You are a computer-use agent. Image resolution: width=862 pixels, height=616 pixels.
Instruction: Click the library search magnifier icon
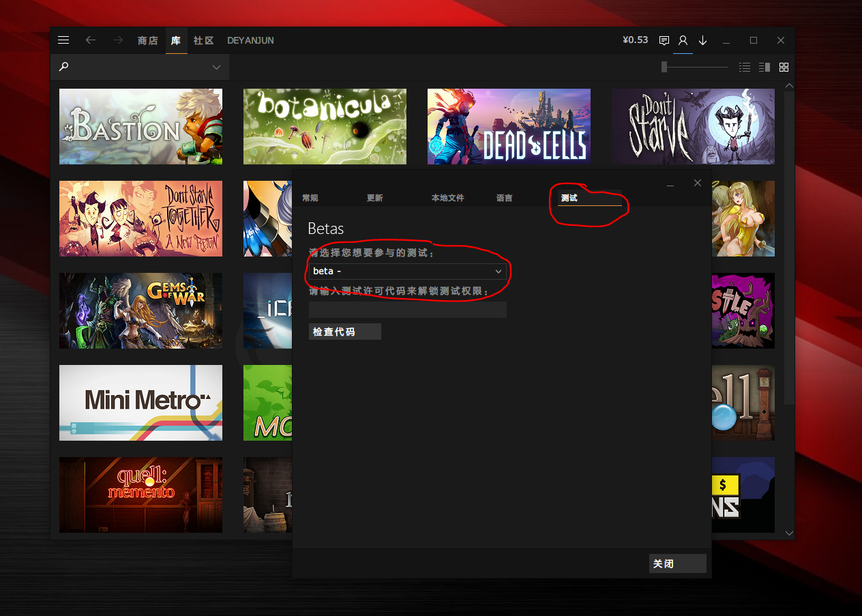click(63, 67)
